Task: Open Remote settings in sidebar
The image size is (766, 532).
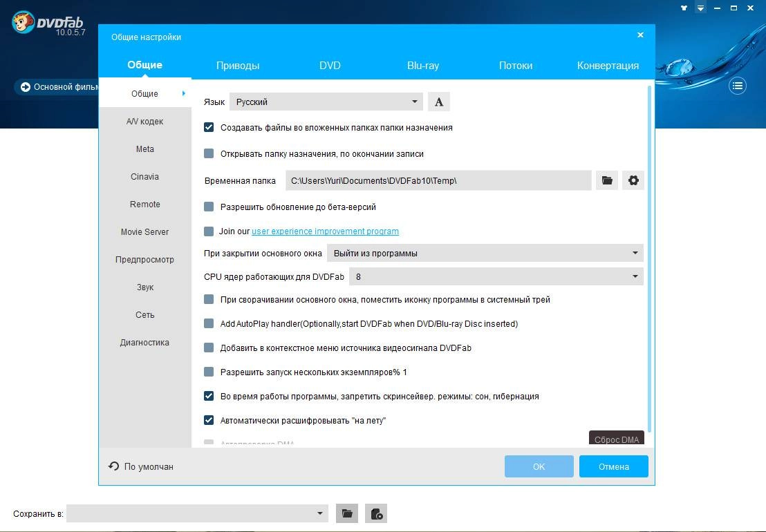Action: click(144, 204)
